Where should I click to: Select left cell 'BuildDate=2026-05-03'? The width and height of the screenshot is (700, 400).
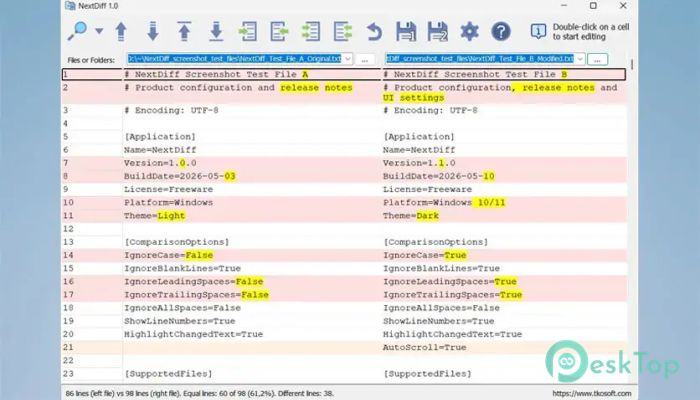coord(251,176)
